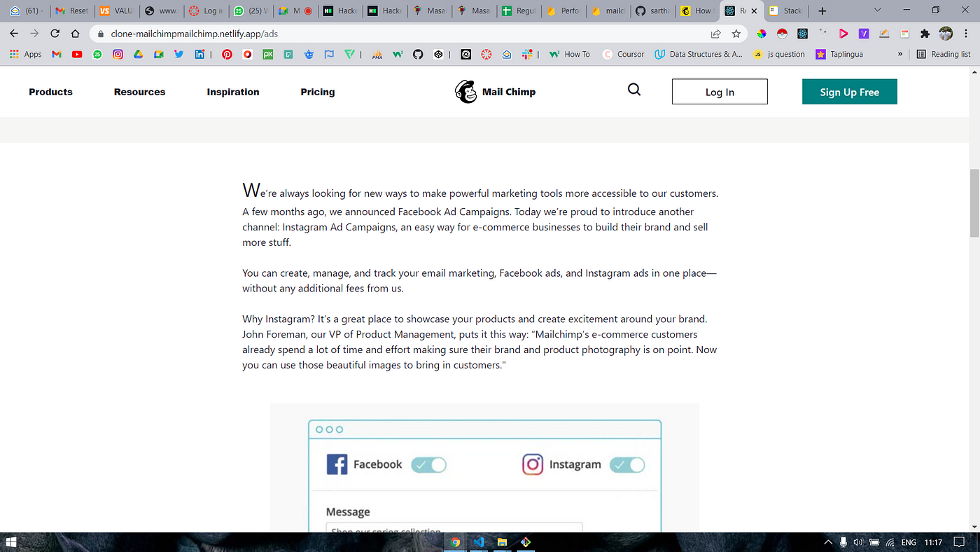Open the Twitter bookmark icon
Image resolution: width=980 pixels, height=552 pixels.
click(x=178, y=54)
